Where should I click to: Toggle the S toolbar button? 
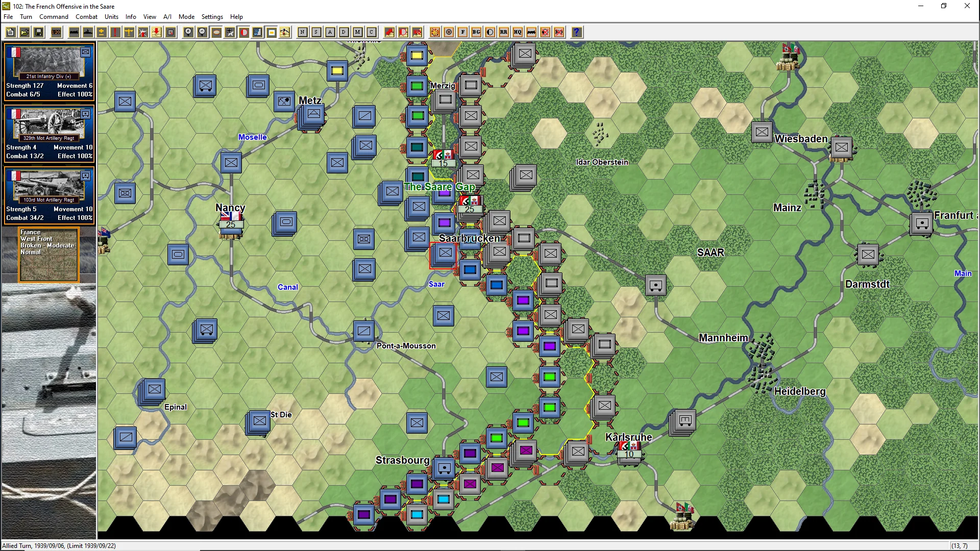click(x=316, y=32)
